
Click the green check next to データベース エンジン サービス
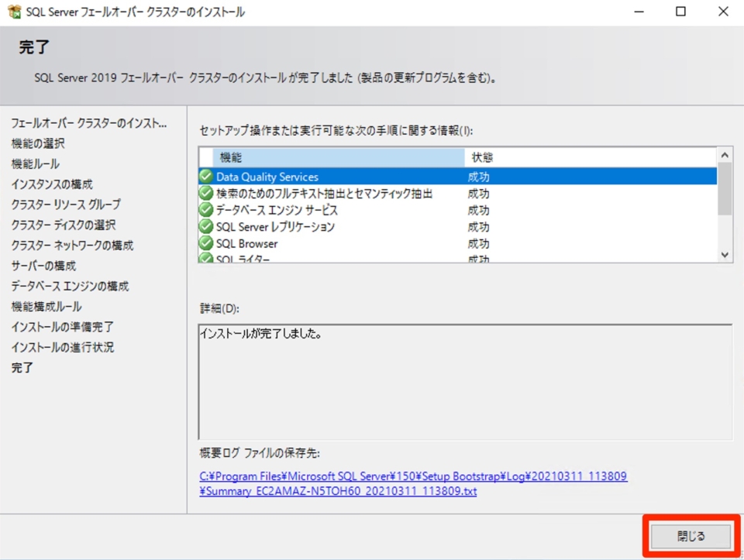[206, 210]
